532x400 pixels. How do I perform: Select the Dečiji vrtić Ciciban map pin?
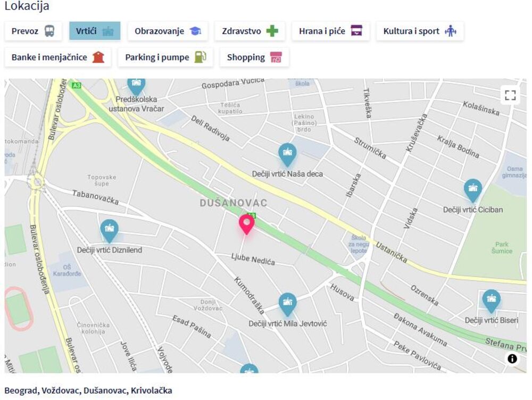(472, 190)
